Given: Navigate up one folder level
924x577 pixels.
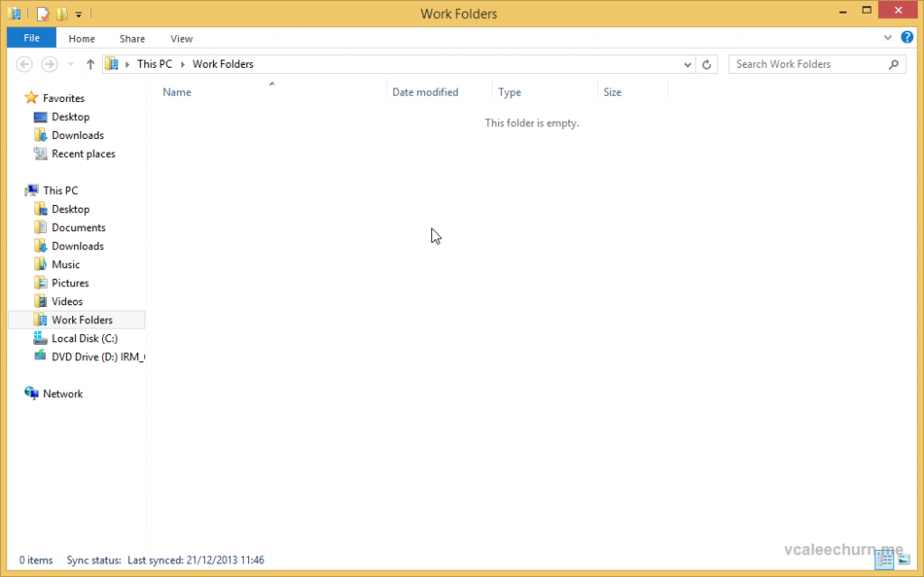Looking at the screenshot, I should (x=89, y=64).
